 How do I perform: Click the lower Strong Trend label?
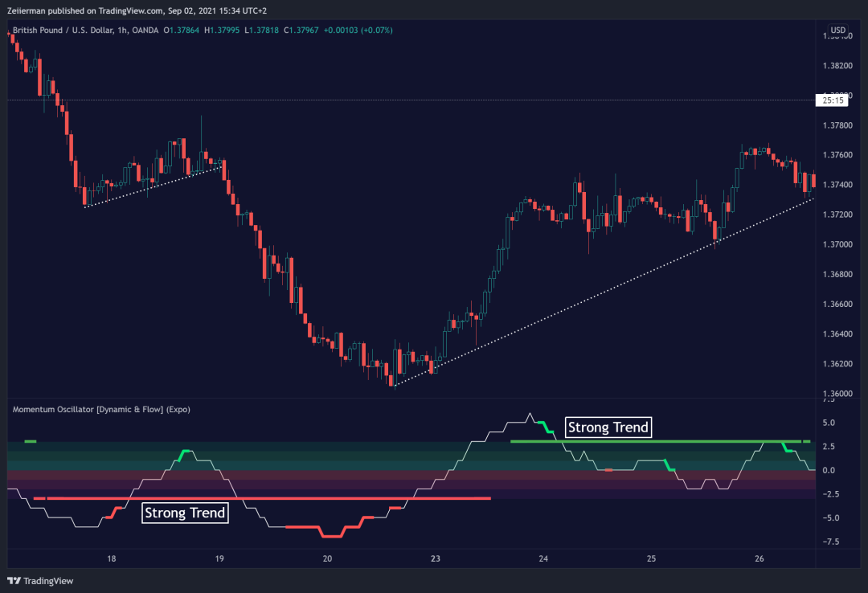coord(185,513)
